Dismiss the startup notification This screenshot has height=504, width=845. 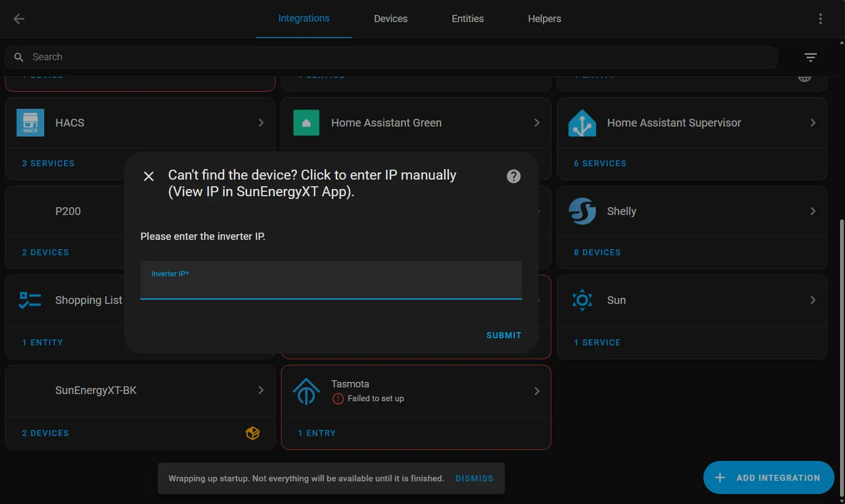[x=474, y=479]
